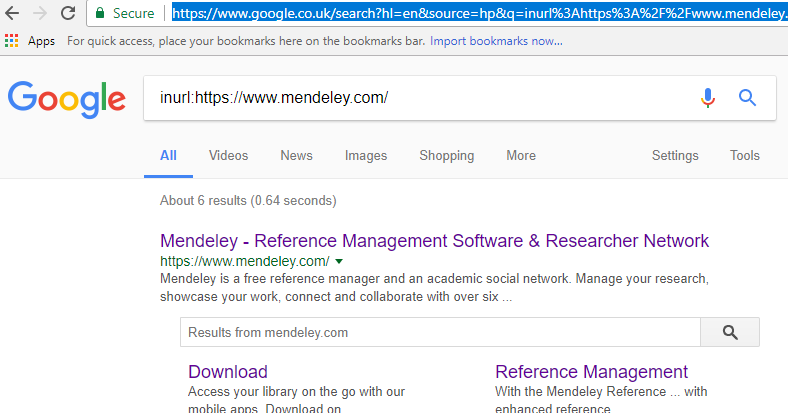The height and width of the screenshot is (413, 788).
Task: Click the browser back arrow
Action: coord(14,13)
